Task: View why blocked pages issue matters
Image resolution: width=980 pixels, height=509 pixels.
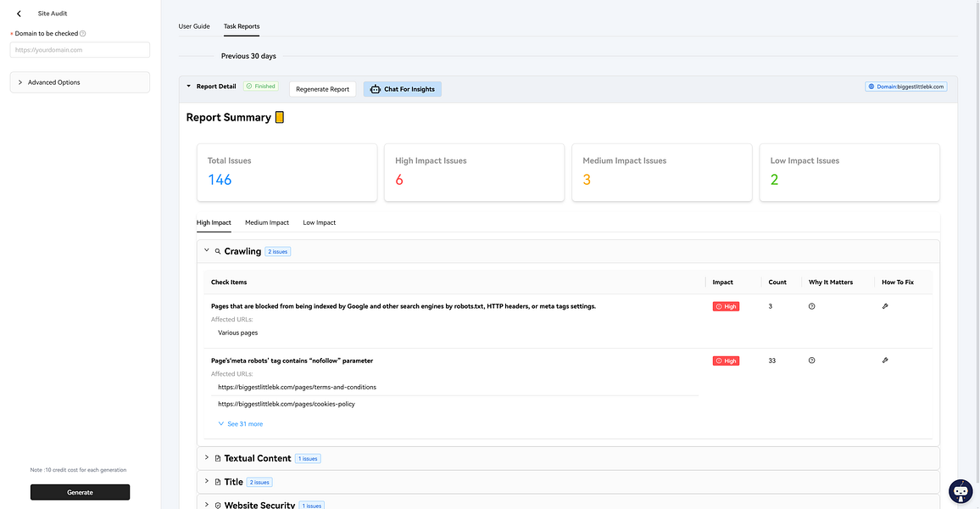Action: coord(812,306)
